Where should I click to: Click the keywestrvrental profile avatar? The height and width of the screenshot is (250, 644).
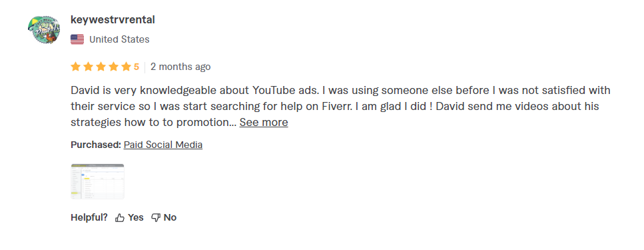coord(44,29)
